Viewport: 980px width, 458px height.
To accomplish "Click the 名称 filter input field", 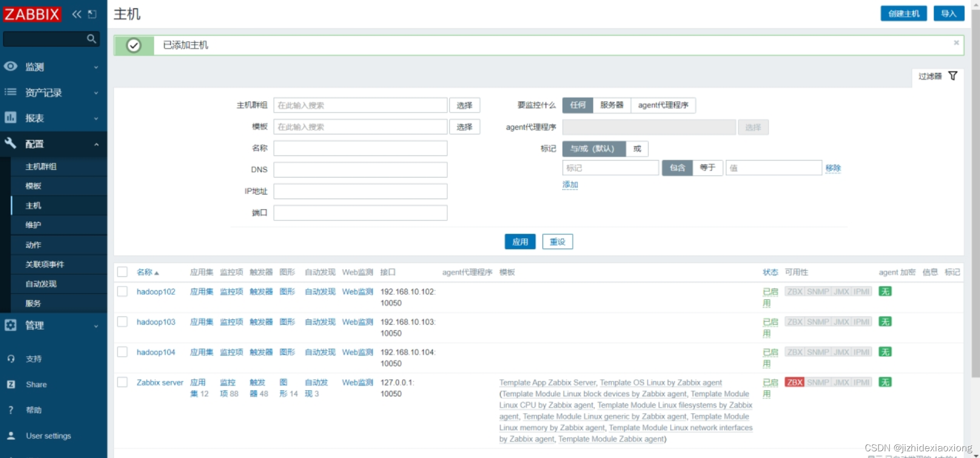I will coord(360,148).
